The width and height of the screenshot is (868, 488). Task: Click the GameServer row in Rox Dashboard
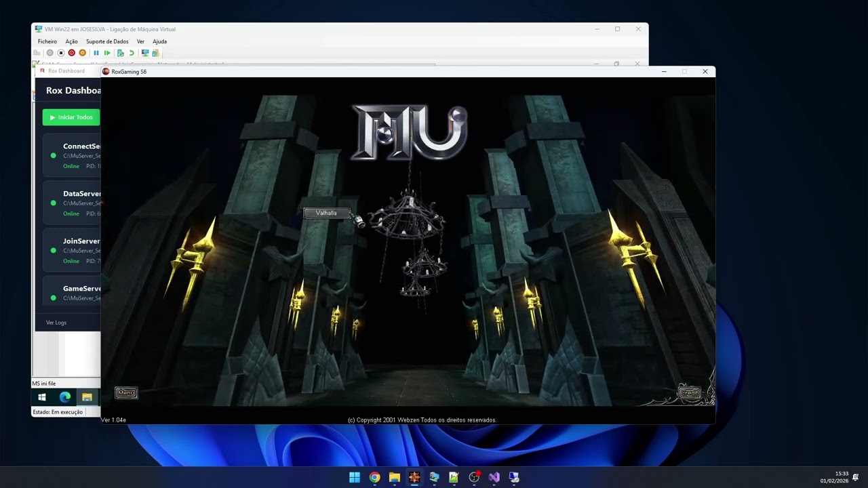[72, 291]
